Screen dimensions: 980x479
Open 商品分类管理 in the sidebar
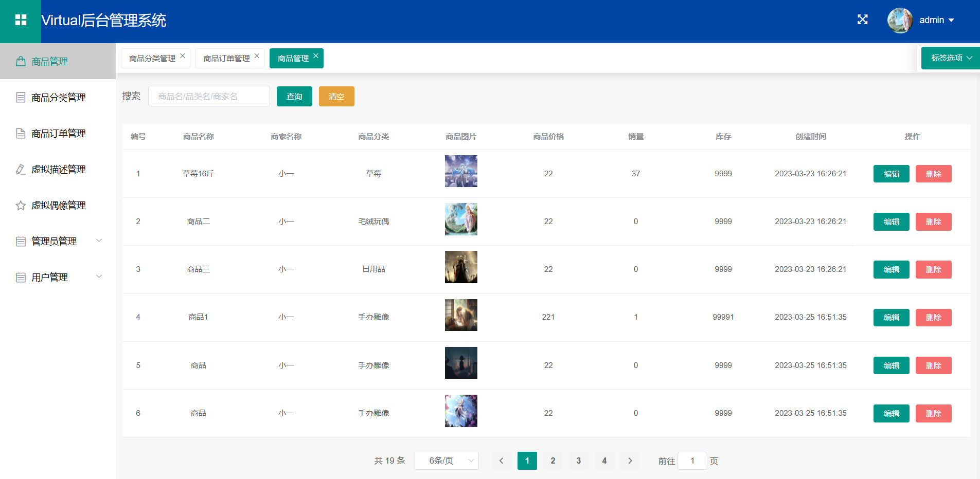pyautogui.click(x=58, y=97)
